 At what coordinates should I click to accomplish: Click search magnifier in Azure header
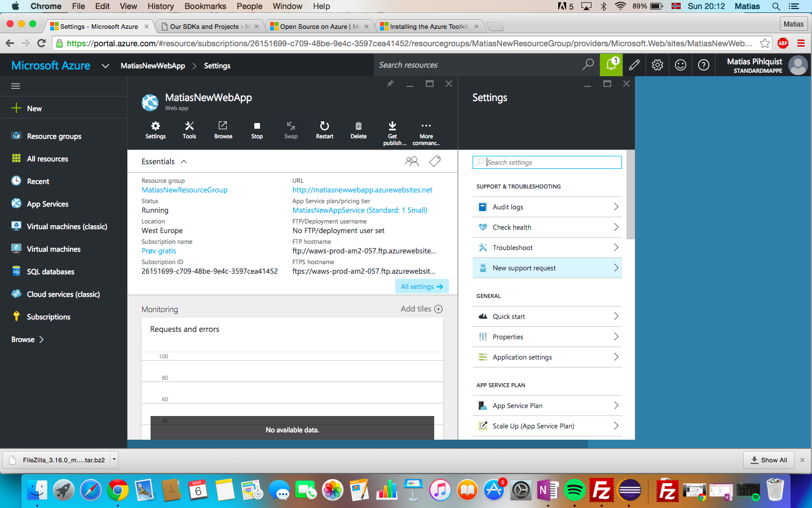tap(588, 64)
